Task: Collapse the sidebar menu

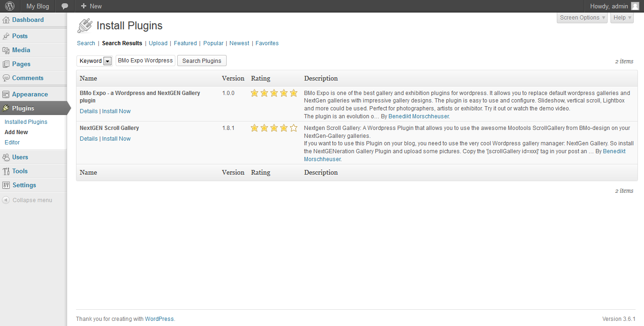Action: 27,200
